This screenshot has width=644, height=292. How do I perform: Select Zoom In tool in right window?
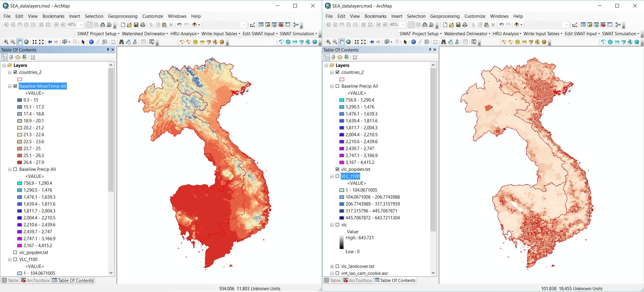(328, 42)
